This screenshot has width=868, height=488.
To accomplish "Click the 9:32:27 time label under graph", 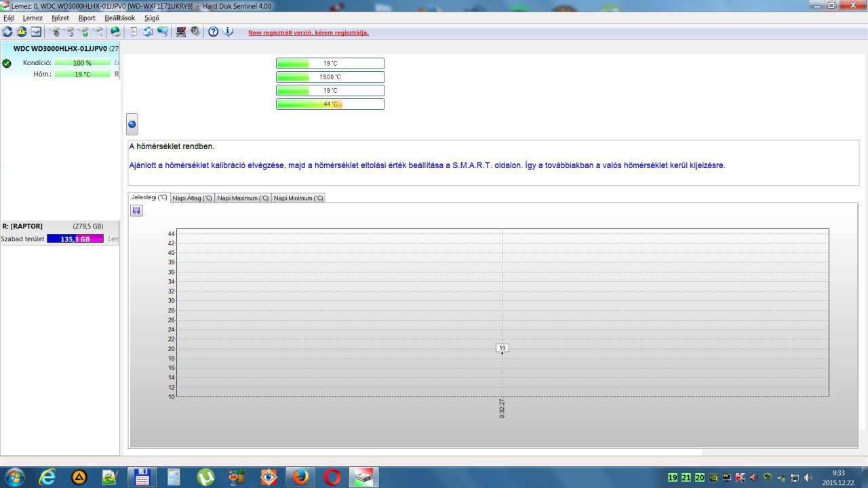I will point(502,409).
